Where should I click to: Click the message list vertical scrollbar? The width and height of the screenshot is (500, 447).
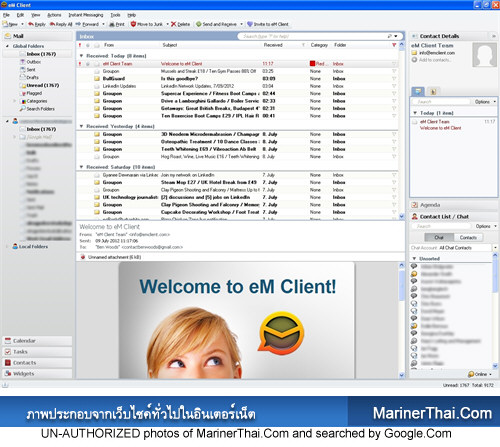tap(401, 130)
